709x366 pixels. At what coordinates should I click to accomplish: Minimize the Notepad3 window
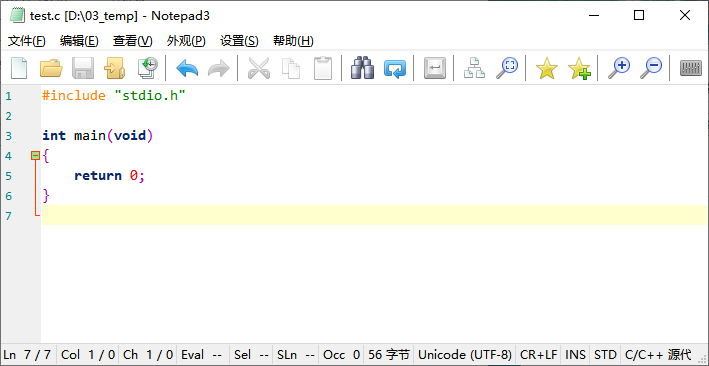point(594,15)
